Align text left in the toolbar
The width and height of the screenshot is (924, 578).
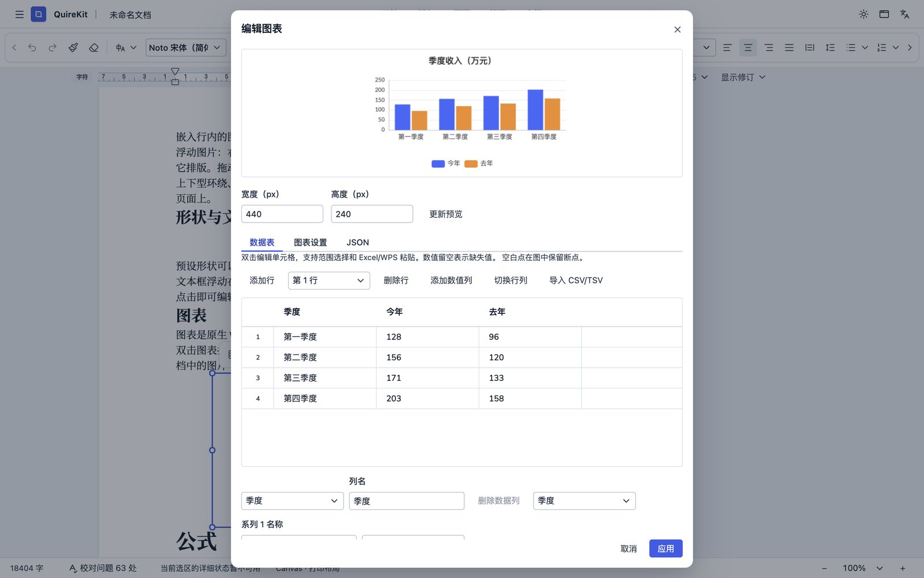click(727, 47)
